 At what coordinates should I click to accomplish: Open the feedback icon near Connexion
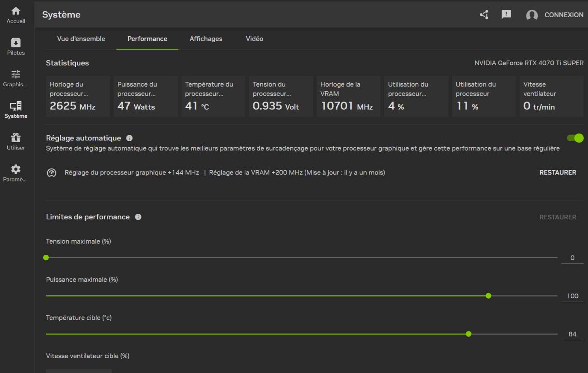(506, 15)
